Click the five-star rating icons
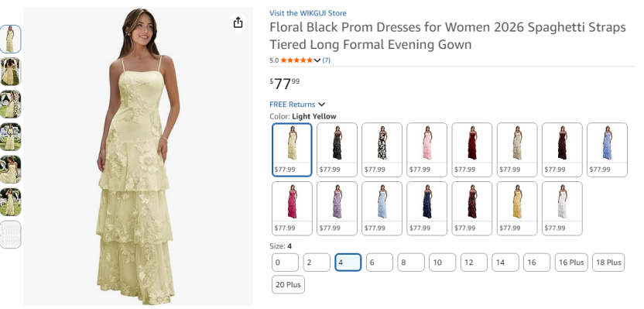Image resolution: width=644 pixels, height=309 pixels. point(296,60)
